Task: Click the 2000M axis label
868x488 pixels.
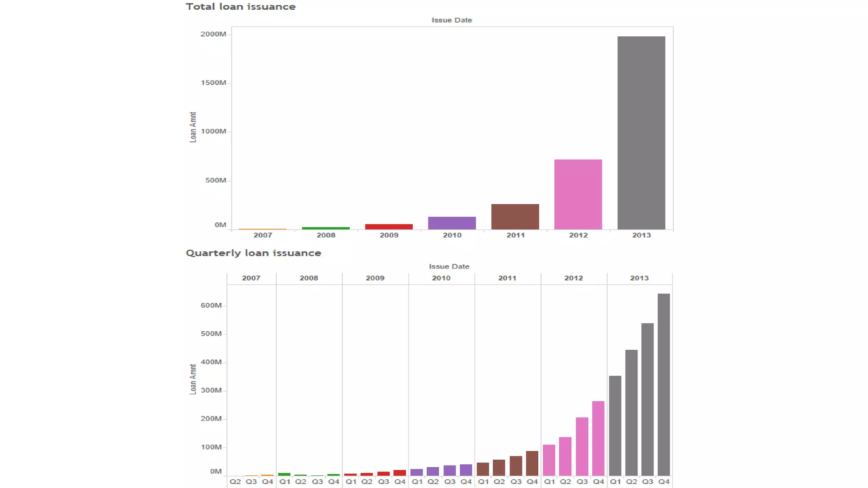Action: click(213, 34)
